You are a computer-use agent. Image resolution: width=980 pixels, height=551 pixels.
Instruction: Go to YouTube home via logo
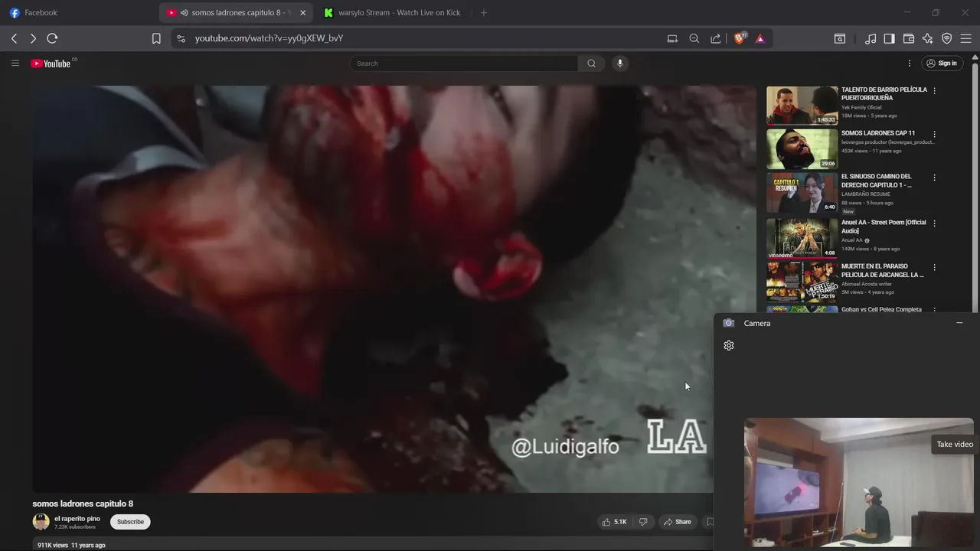tap(51, 64)
